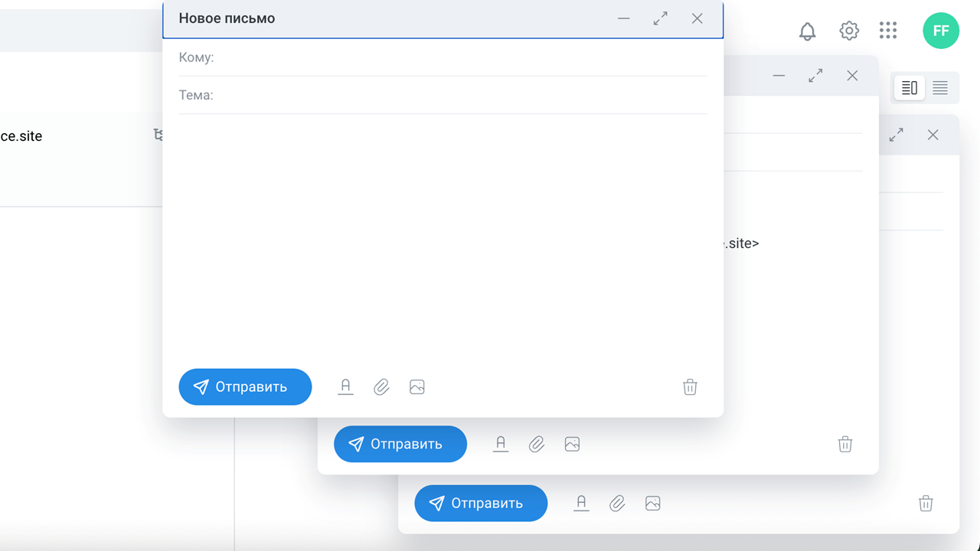Delete the front draft with the trash icon

(690, 387)
